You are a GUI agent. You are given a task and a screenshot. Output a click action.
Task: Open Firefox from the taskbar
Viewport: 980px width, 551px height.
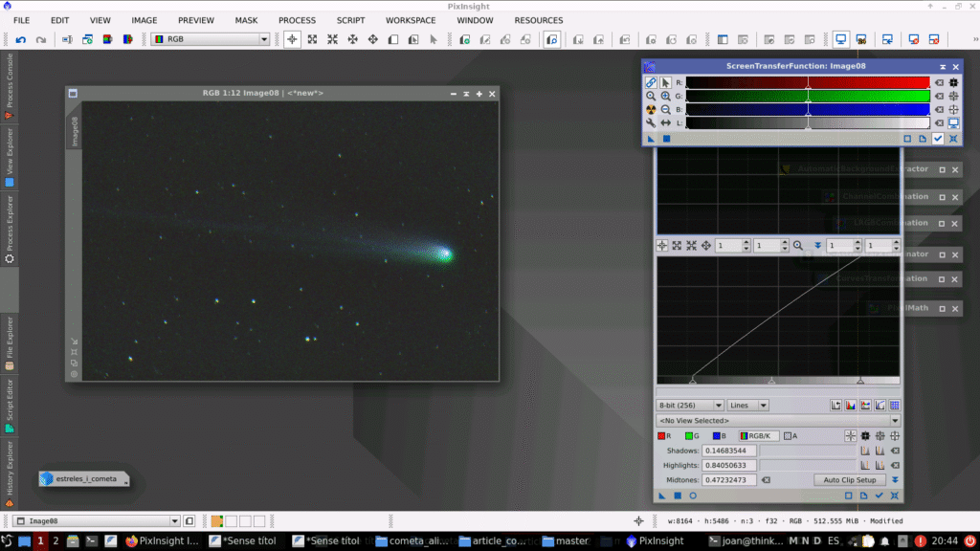(x=131, y=540)
